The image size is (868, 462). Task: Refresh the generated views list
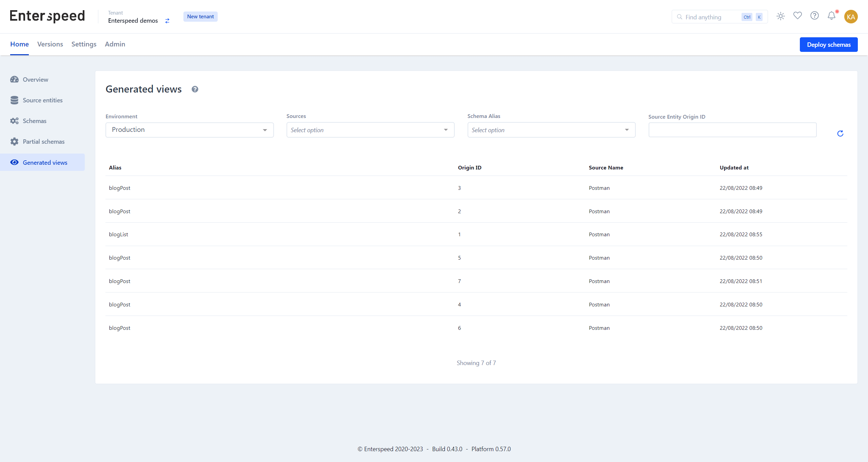click(840, 134)
